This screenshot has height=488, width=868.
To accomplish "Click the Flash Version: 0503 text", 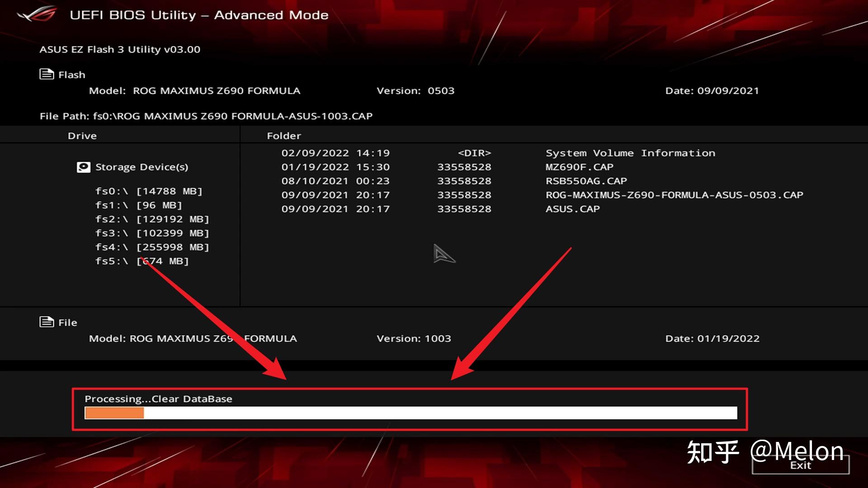I will (x=415, y=91).
